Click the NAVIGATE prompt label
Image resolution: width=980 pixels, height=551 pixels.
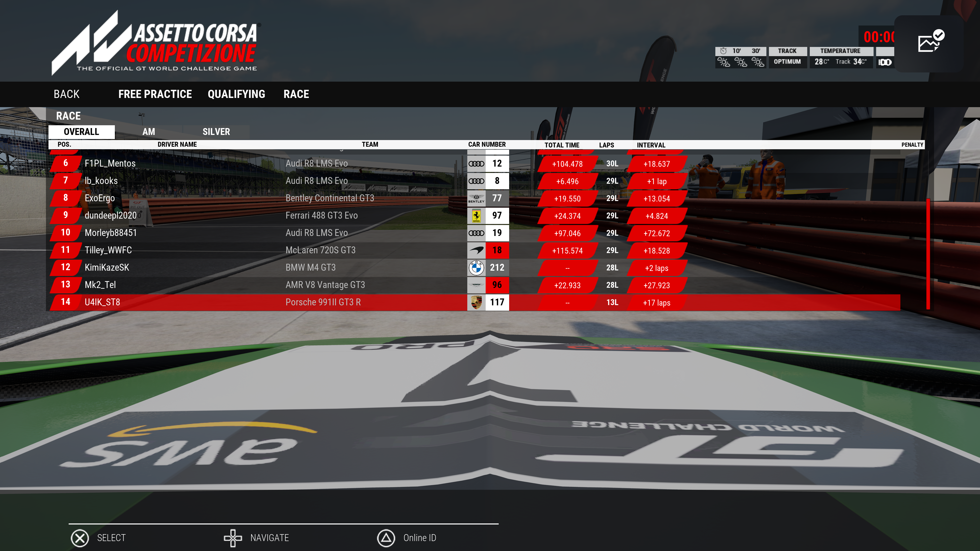point(270,538)
